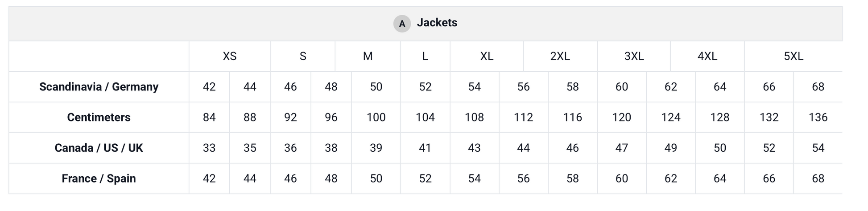This screenshot has height=211, width=868.
Task: Select the 136 centimeters cell
Action: (818, 118)
